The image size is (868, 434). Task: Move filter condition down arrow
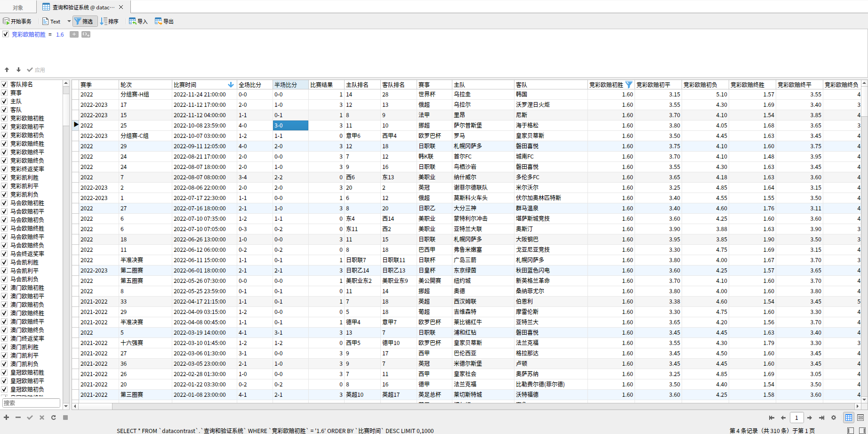18,70
